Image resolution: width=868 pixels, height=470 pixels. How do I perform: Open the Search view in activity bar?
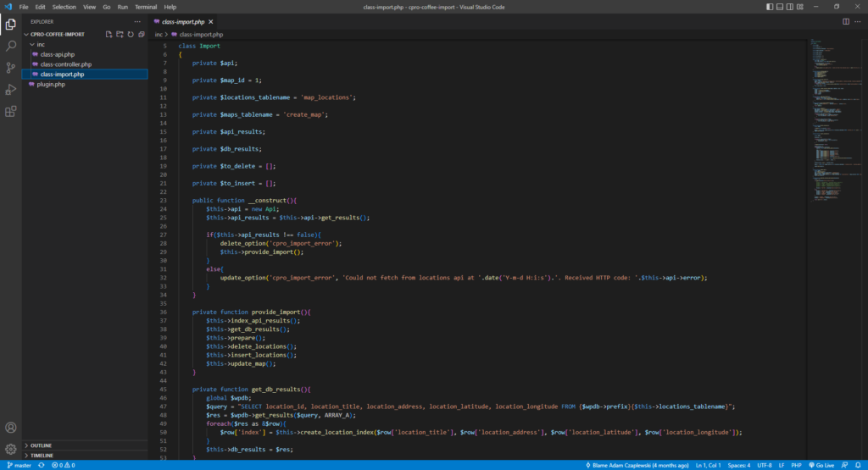pos(10,46)
